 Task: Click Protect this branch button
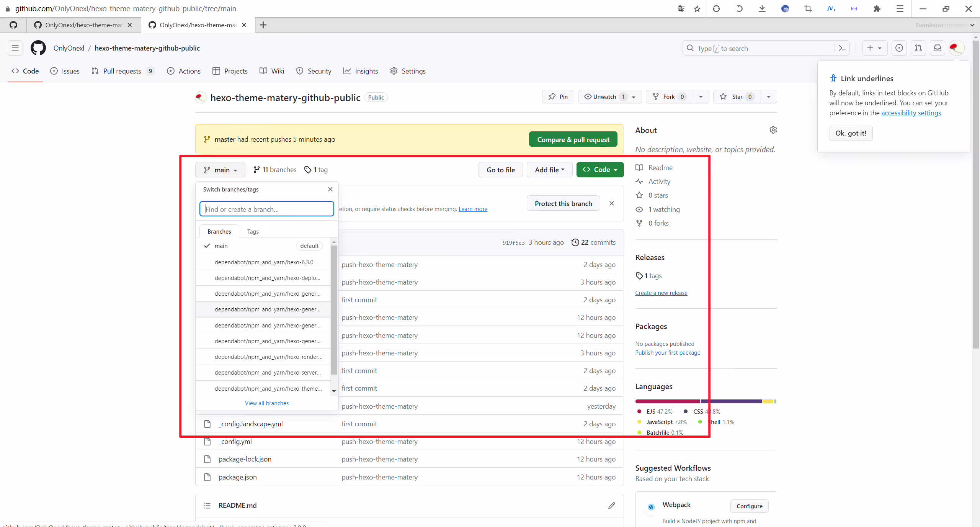[x=563, y=203]
